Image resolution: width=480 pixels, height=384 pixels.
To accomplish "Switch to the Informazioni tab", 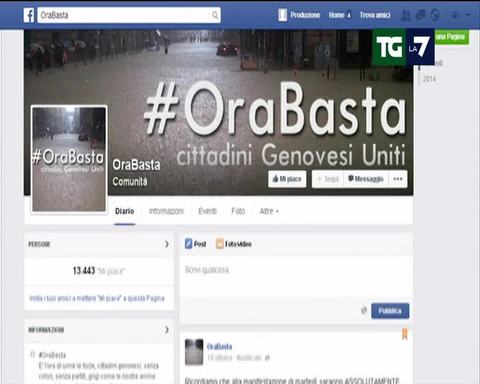I will pos(166,211).
